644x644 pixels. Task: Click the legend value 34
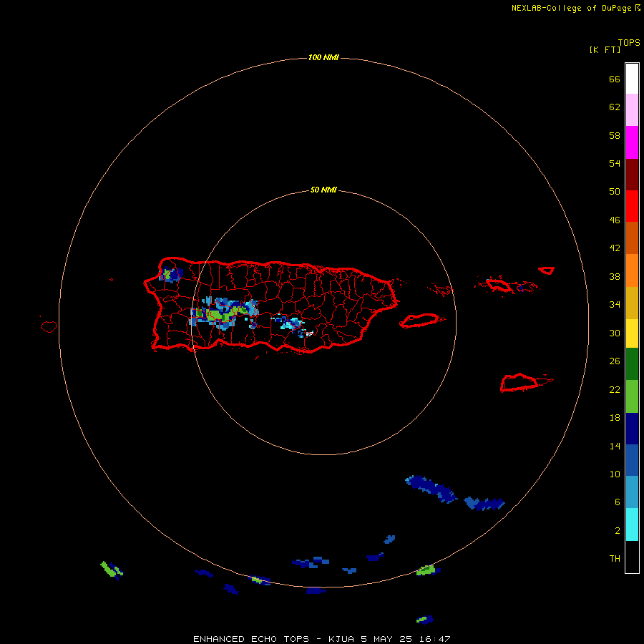(x=615, y=305)
